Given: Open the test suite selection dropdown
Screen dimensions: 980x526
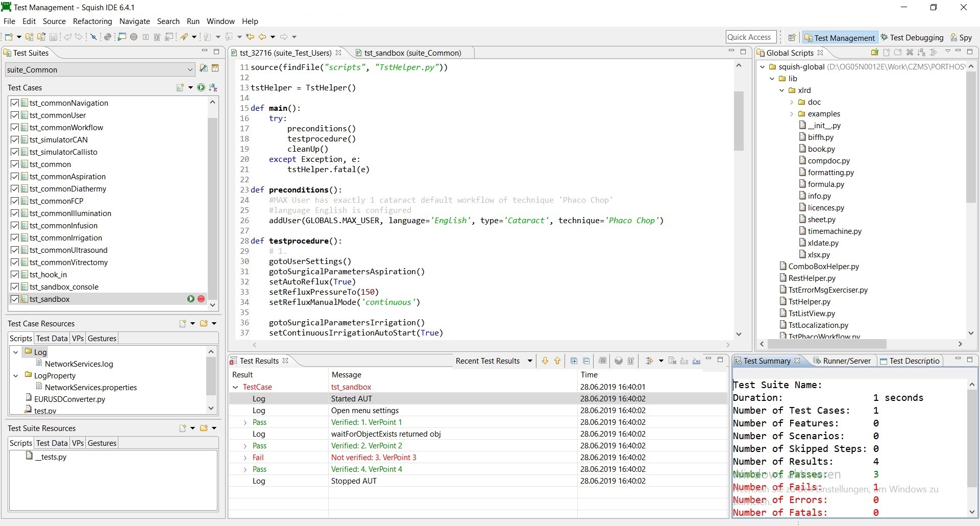Looking at the screenshot, I should pos(191,69).
